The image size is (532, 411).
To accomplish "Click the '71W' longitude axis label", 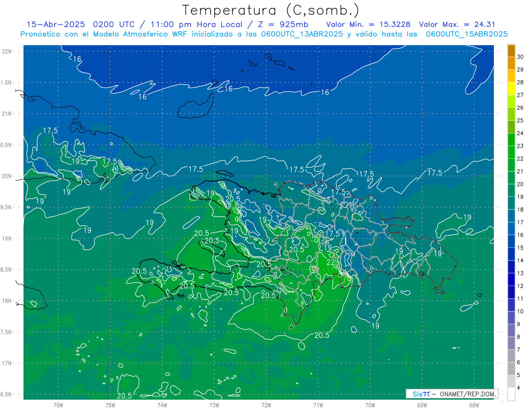I will pos(318,405).
